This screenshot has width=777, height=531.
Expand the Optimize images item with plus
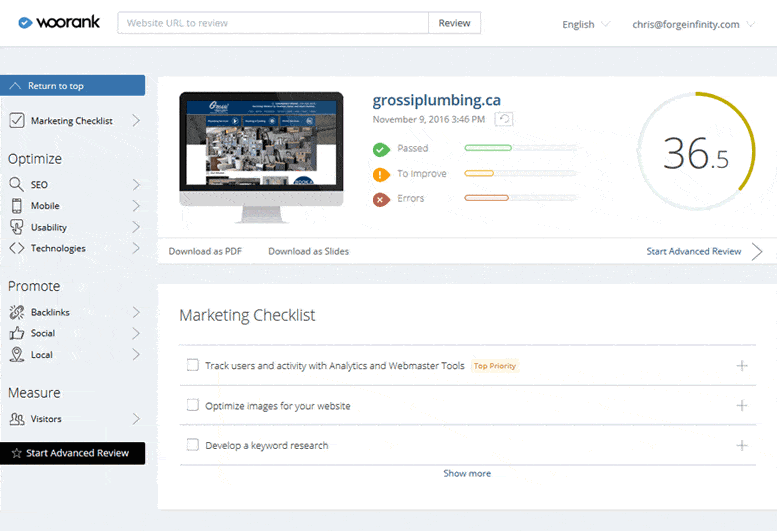click(x=742, y=405)
